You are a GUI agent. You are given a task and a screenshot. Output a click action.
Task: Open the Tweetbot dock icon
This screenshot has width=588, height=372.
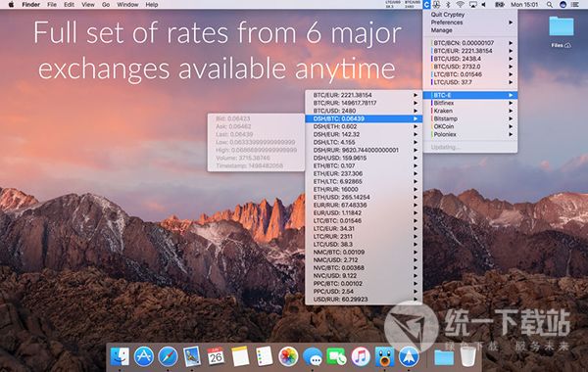click(x=384, y=356)
